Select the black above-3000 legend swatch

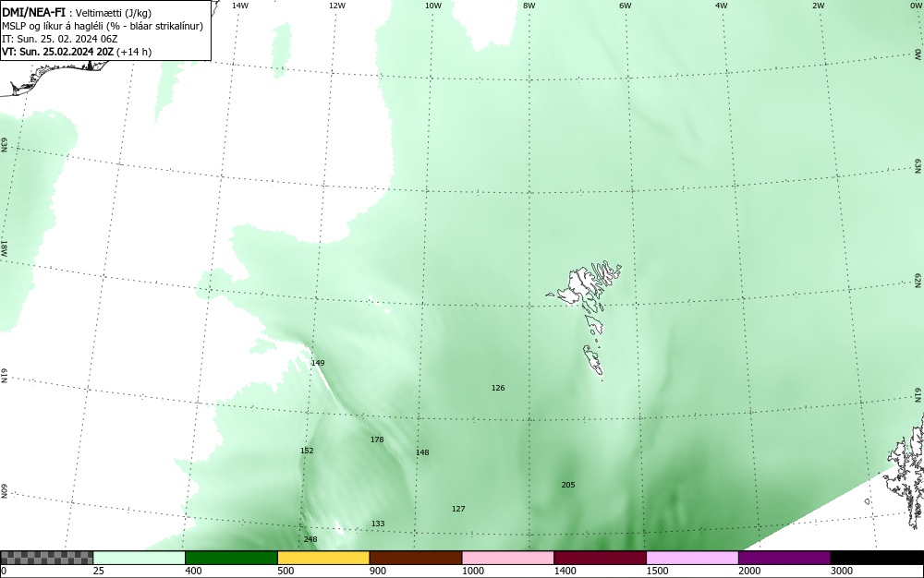(x=877, y=558)
